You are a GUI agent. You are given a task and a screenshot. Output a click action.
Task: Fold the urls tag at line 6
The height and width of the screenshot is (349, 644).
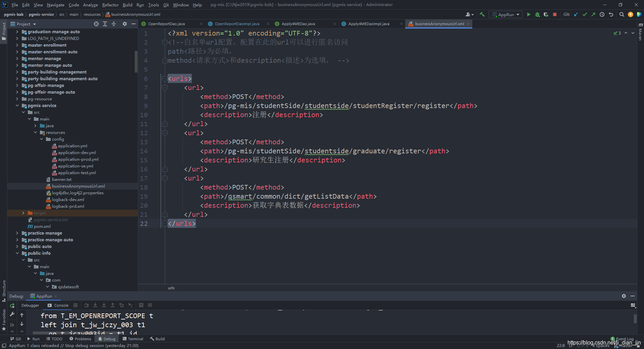click(165, 79)
